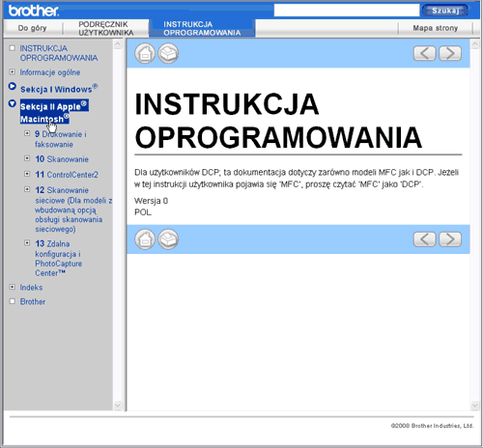Viewport: 483px width, 448px height.
Task: Click the bottom home icon
Action: tap(145, 239)
